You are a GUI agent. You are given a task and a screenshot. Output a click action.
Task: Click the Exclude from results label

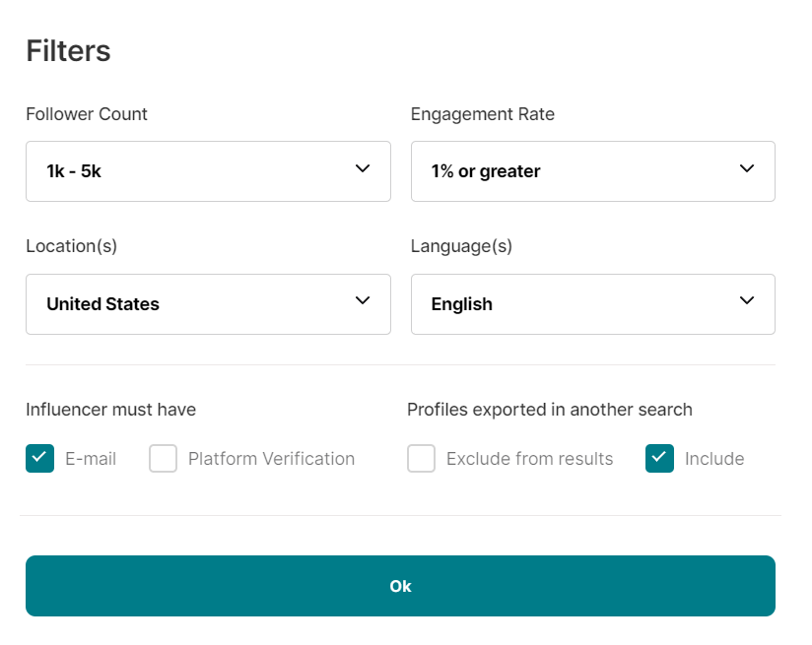(530, 459)
